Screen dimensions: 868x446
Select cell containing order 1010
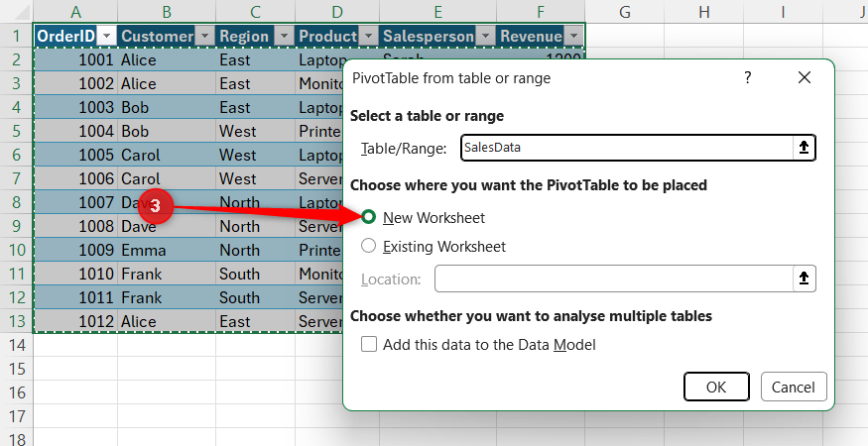75,274
